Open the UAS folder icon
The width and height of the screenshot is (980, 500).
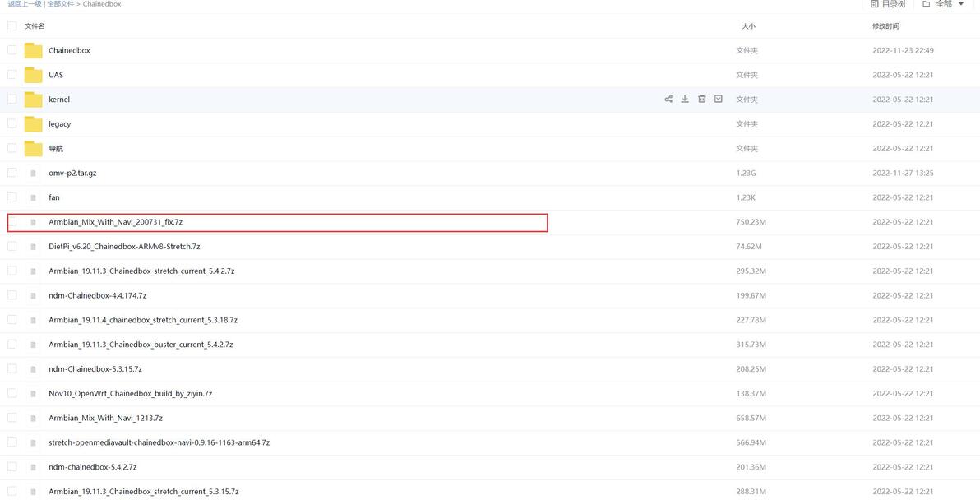33,75
